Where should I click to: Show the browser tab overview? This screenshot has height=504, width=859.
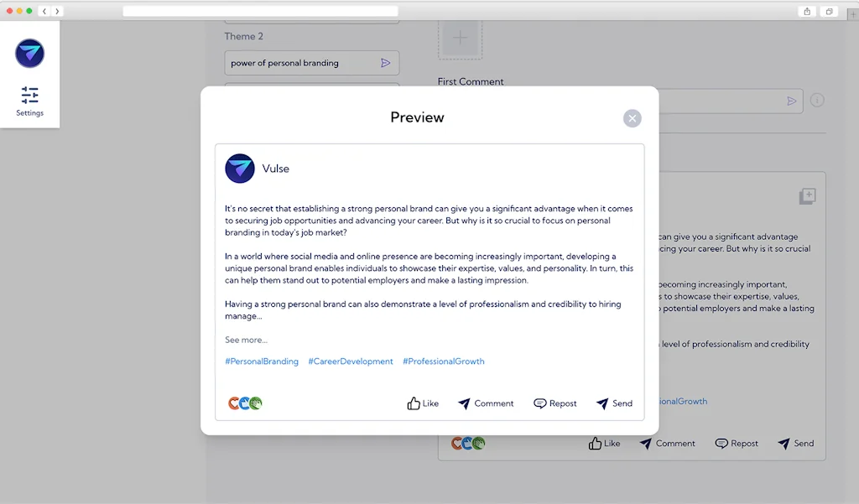(828, 12)
